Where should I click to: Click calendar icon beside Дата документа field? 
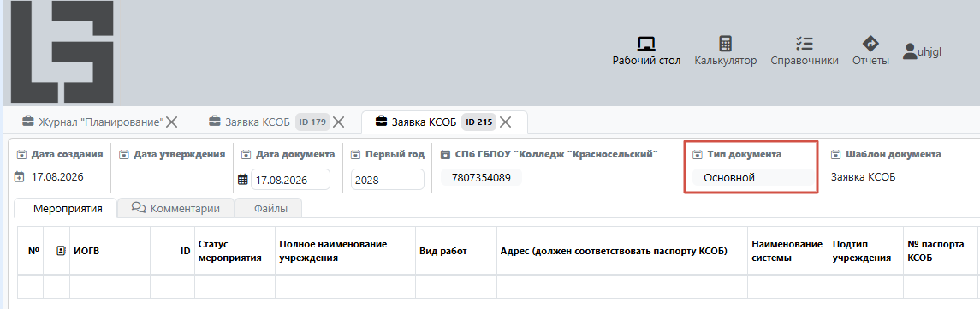[x=243, y=180]
